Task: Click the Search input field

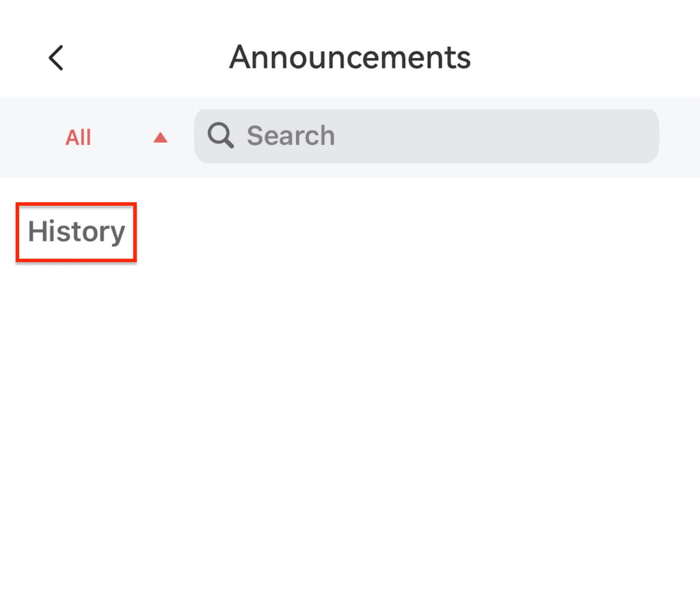Action: [x=437, y=136]
